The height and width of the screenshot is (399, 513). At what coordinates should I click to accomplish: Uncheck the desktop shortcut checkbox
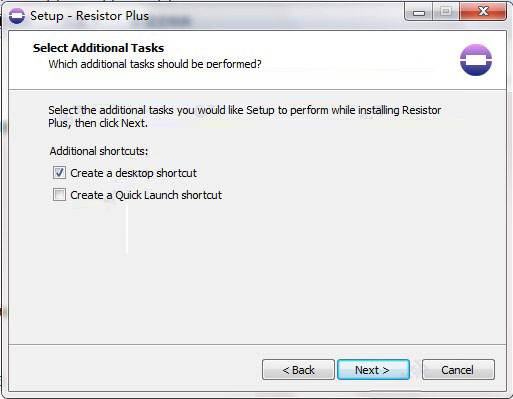59,173
